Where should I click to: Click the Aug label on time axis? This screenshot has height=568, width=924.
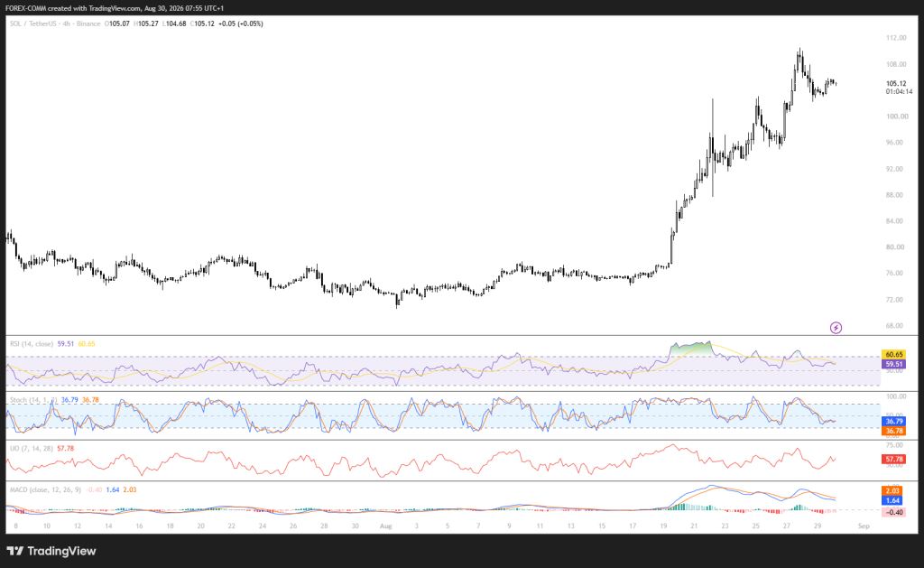pyautogui.click(x=385, y=526)
